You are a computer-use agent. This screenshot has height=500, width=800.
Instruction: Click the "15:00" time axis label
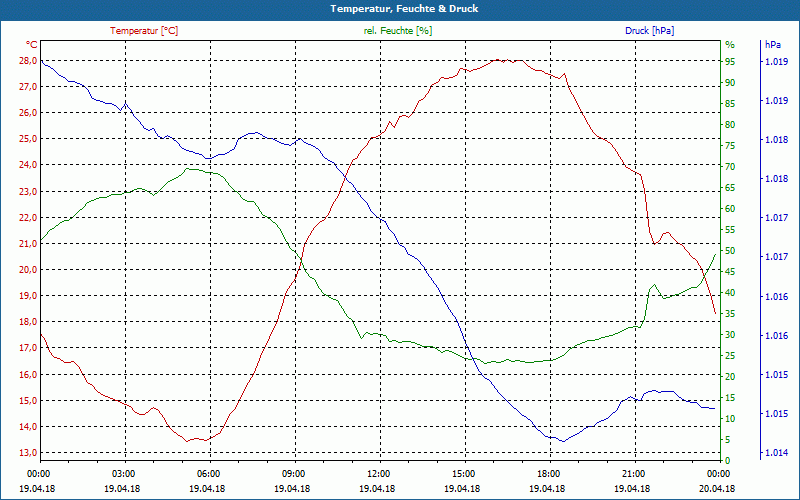pyautogui.click(x=463, y=473)
